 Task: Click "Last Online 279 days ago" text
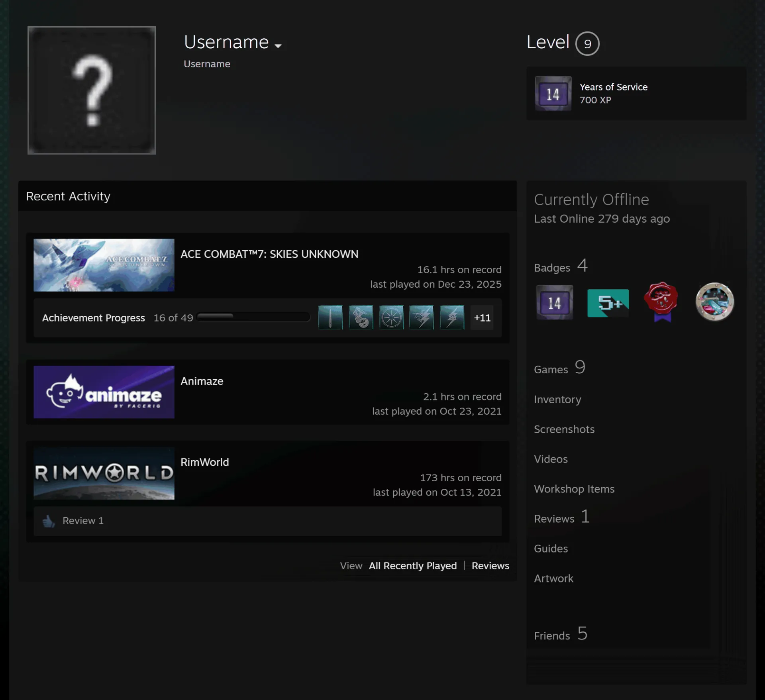[x=602, y=219]
